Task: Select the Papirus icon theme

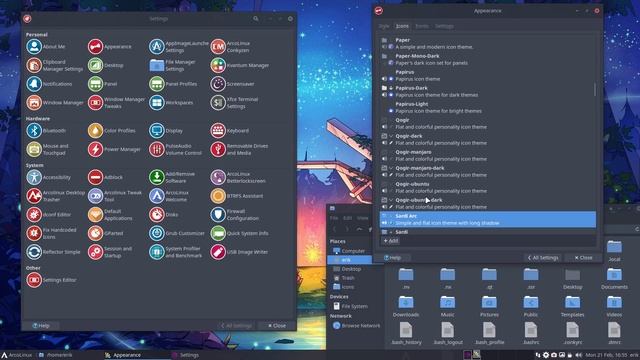Action: (x=488, y=76)
